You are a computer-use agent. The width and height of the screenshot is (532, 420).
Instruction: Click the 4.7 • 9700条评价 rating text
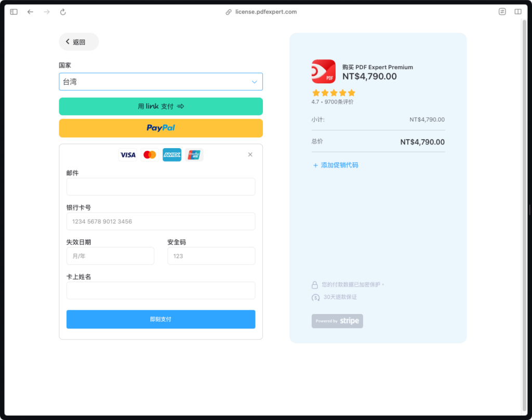pos(332,102)
